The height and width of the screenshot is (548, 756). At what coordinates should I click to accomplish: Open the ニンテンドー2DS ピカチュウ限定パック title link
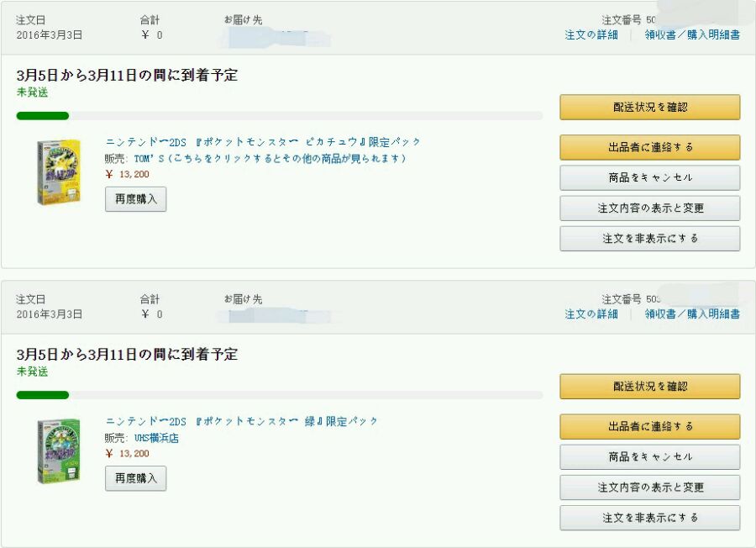[263, 142]
